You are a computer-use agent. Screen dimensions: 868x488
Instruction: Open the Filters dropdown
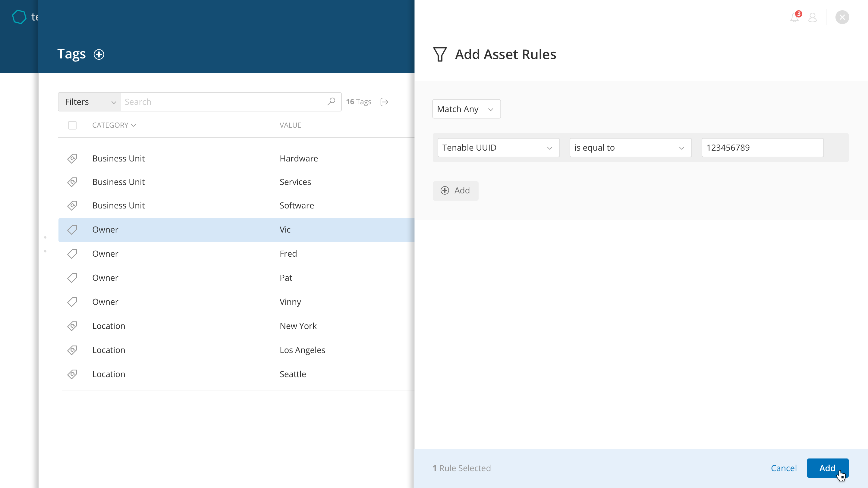(90, 102)
